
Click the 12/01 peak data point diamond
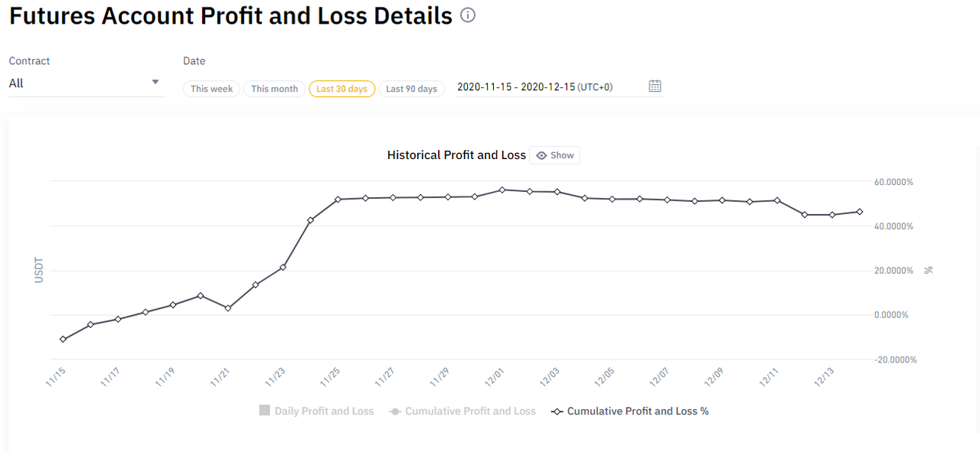(x=501, y=190)
